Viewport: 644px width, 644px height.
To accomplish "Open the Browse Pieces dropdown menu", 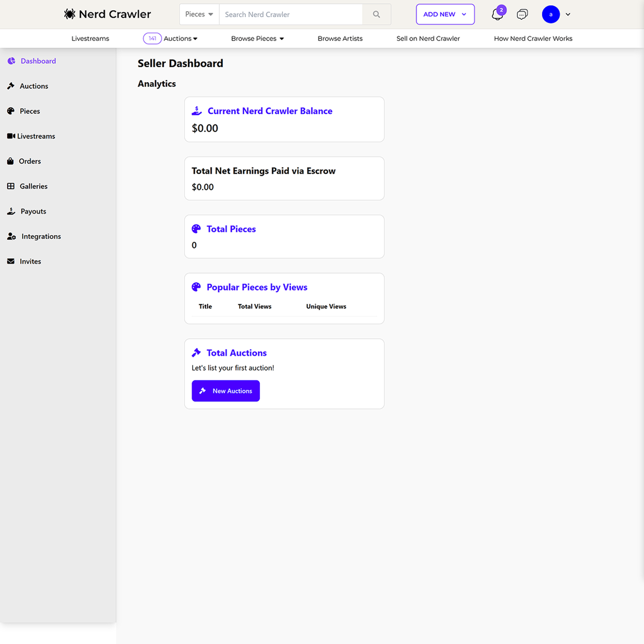I will tap(257, 38).
